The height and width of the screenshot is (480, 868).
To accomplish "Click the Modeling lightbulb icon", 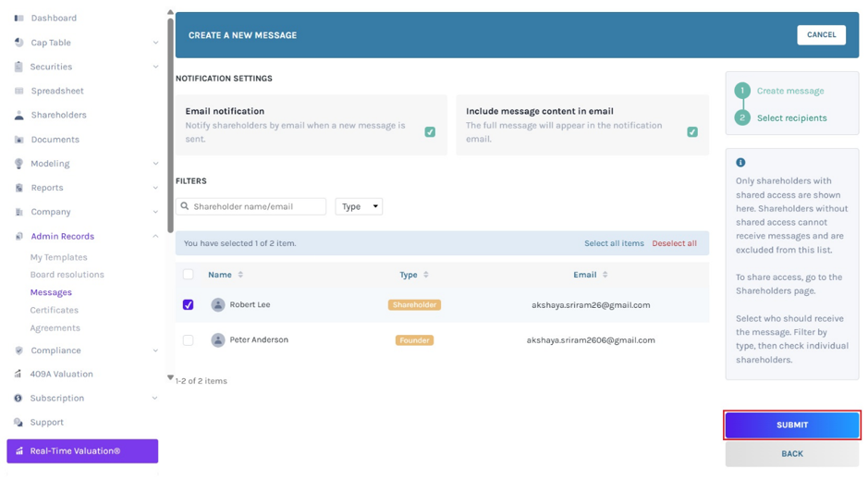I will (18, 164).
